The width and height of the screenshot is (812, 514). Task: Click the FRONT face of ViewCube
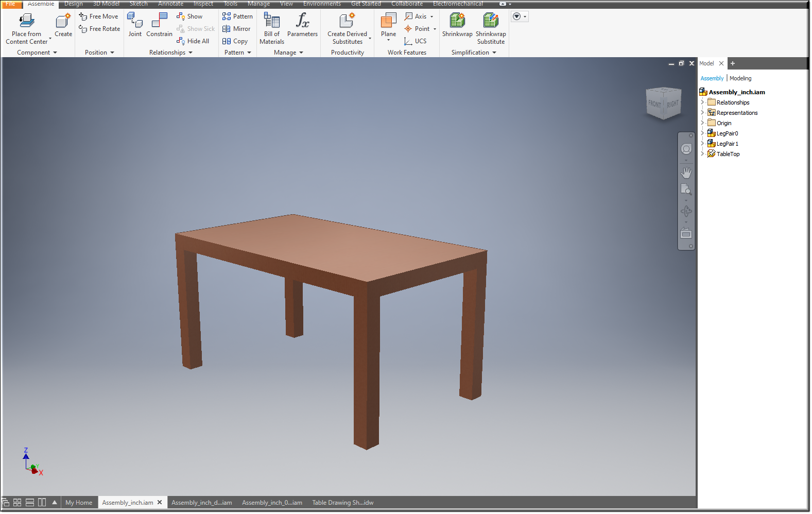(x=654, y=104)
